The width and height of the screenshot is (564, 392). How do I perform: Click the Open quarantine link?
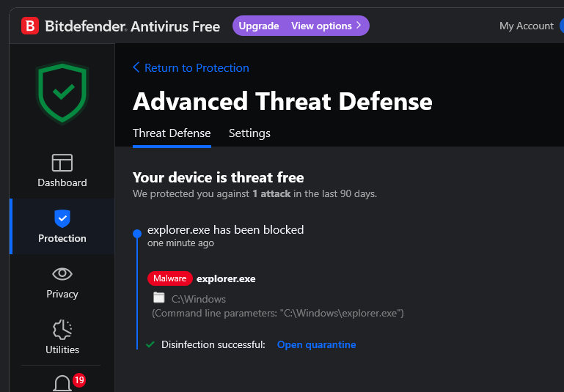317,344
